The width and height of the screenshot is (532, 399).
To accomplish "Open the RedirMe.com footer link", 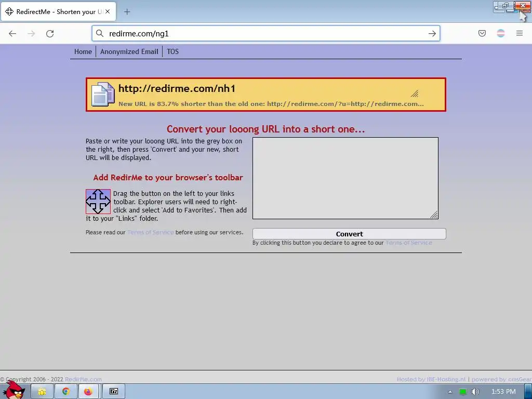I will 83,379.
